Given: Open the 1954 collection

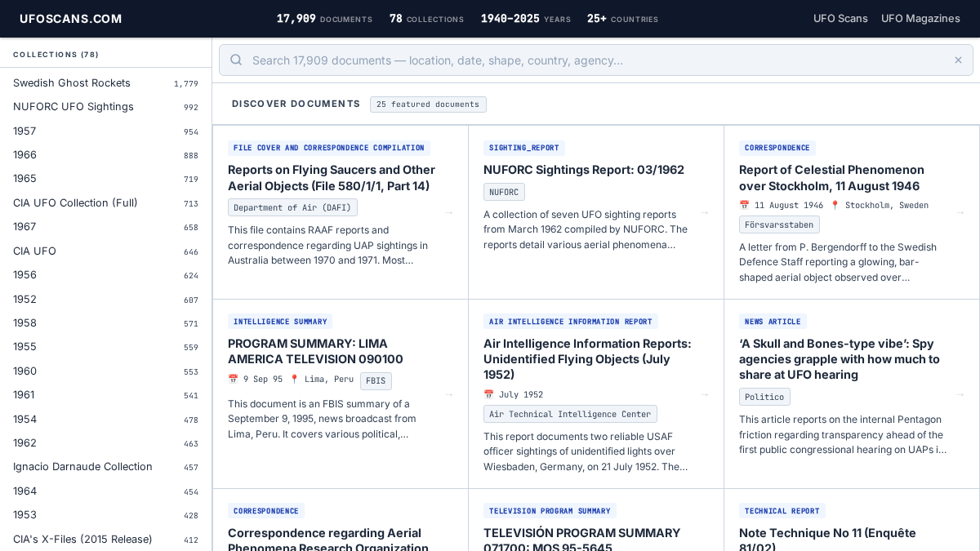Looking at the screenshot, I should coord(105,420).
